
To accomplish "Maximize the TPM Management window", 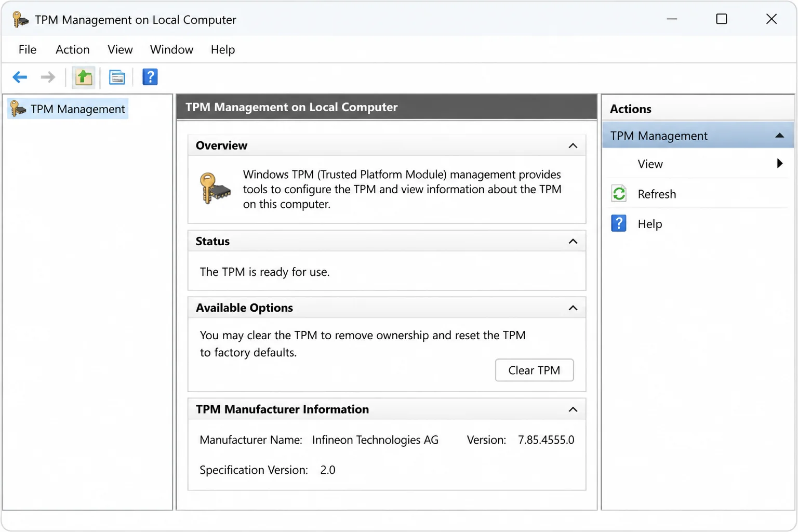I will (x=722, y=19).
